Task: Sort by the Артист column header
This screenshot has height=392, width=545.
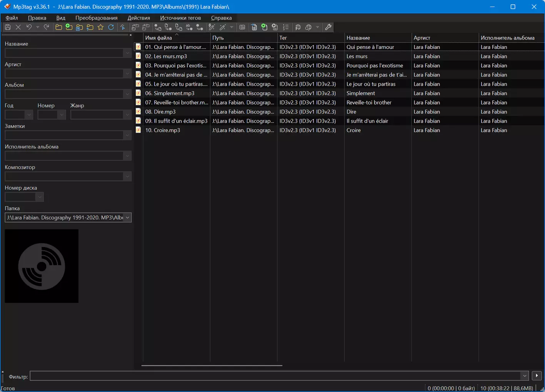Action: pyautogui.click(x=445, y=38)
